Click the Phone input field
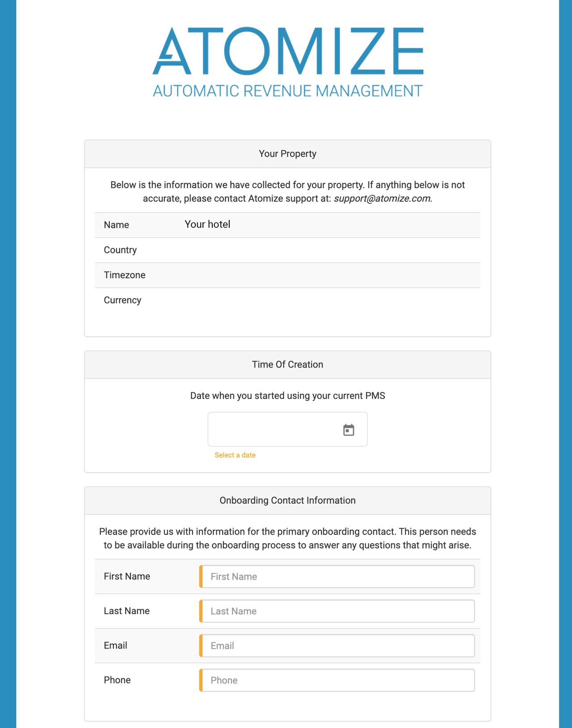 337,680
